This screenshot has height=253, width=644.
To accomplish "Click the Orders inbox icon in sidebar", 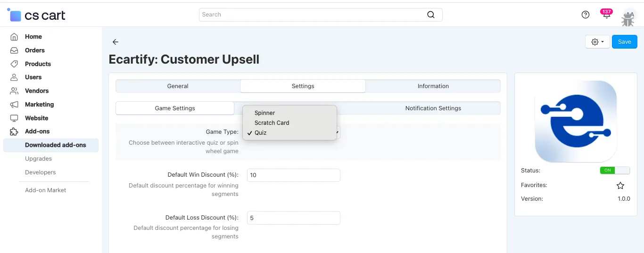I will click(x=15, y=50).
